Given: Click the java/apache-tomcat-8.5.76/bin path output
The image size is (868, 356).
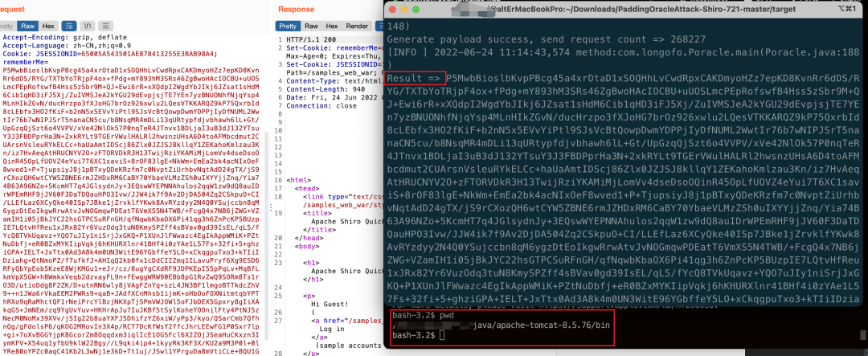Looking at the screenshot, I should coord(542,325).
